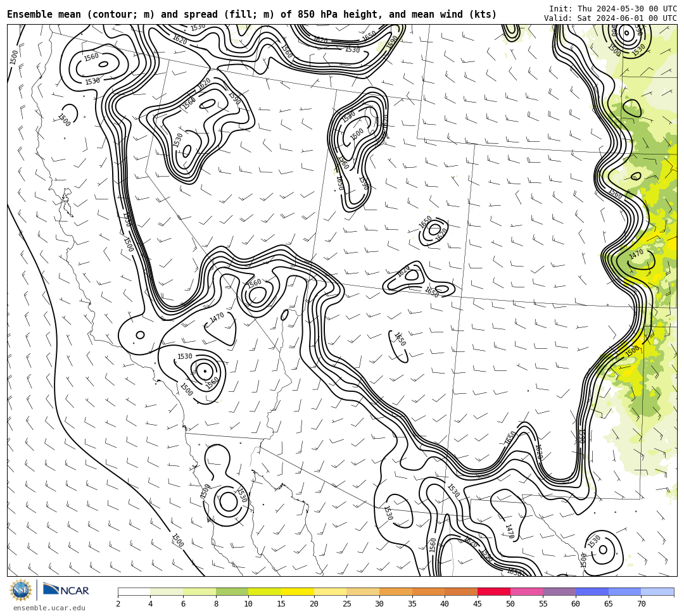Click the color bar tick label 35
This screenshot has height=616, width=684.
[412, 604]
